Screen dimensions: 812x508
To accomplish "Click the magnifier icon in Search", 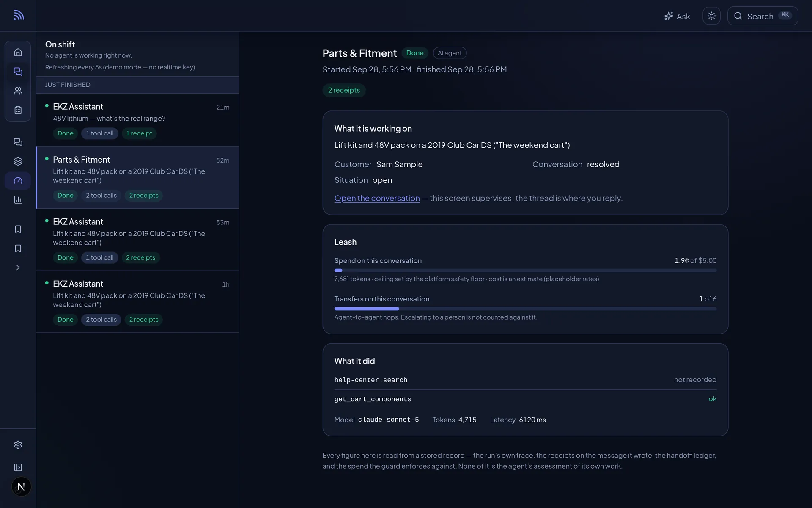I will [x=738, y=16].
